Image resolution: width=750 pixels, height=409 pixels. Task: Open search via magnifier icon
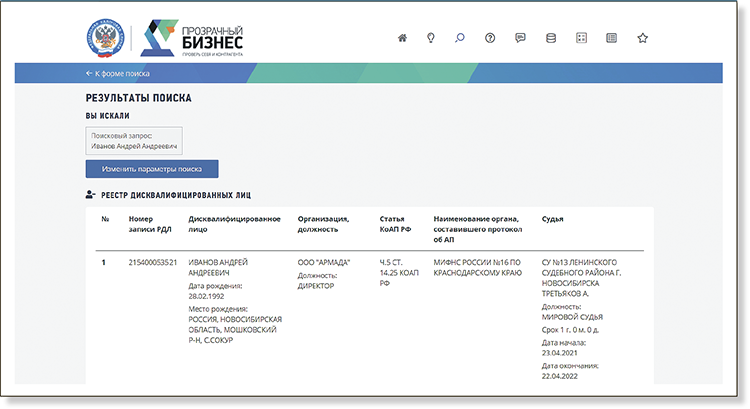point(460,38)
